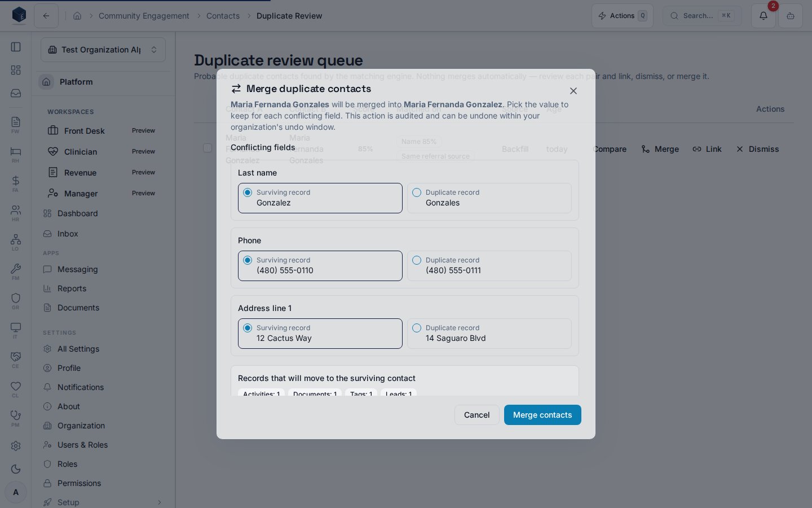Dismiss the duplicate pair

[x=757, y=149]
